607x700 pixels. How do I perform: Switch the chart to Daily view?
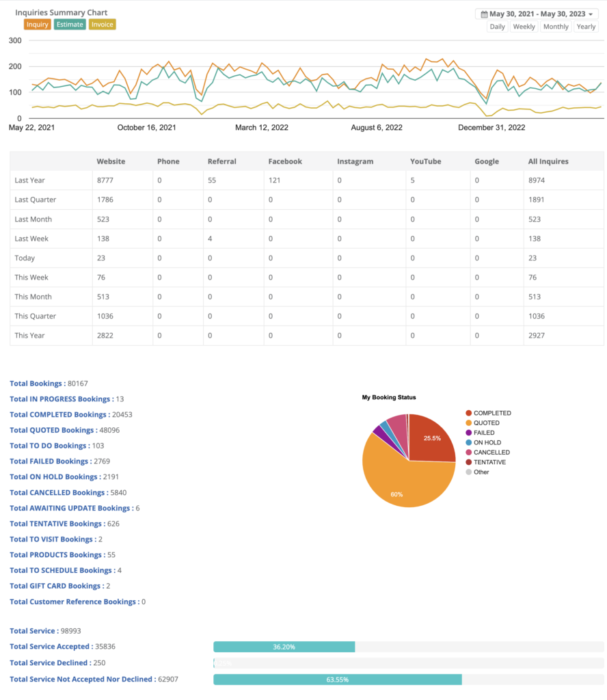click(497, 27)
